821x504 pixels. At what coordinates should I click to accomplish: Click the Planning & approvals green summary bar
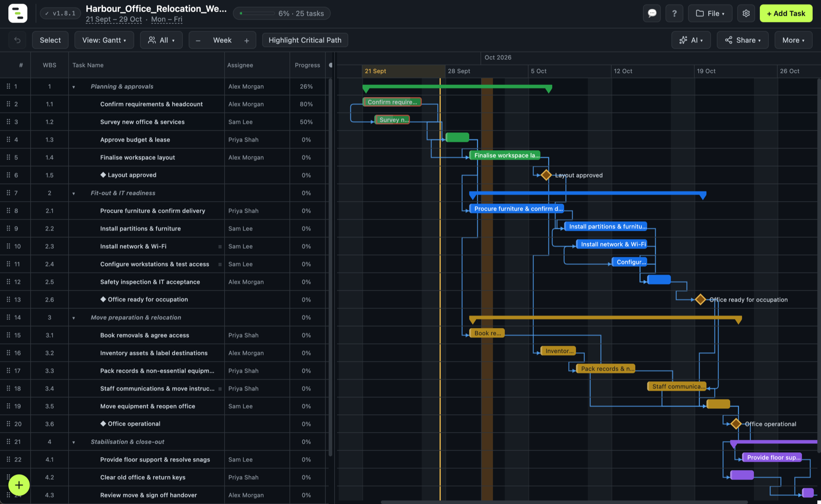457,87
